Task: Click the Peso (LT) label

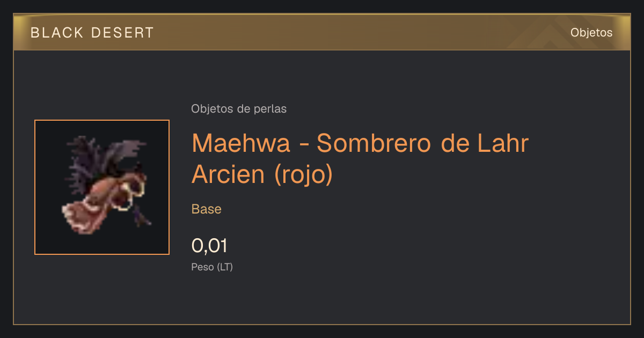Action: pyautogui.click(x=212, y=267)
